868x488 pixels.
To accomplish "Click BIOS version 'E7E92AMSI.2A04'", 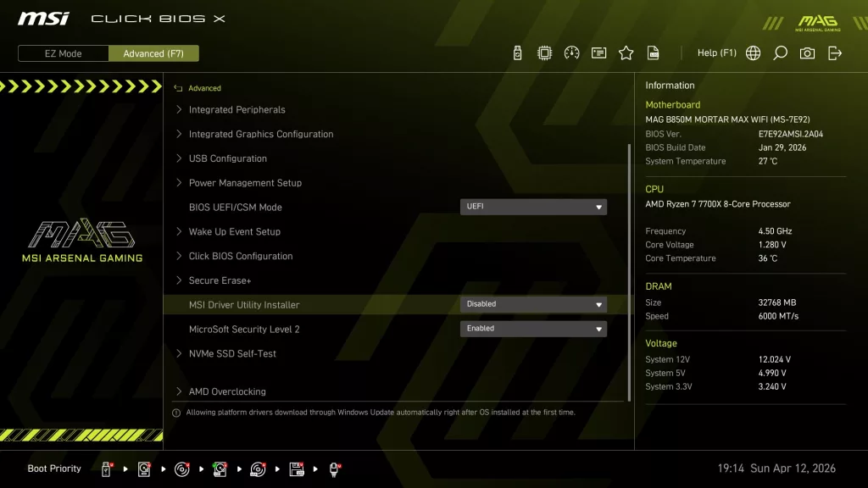I will click(x=791, y=134).
